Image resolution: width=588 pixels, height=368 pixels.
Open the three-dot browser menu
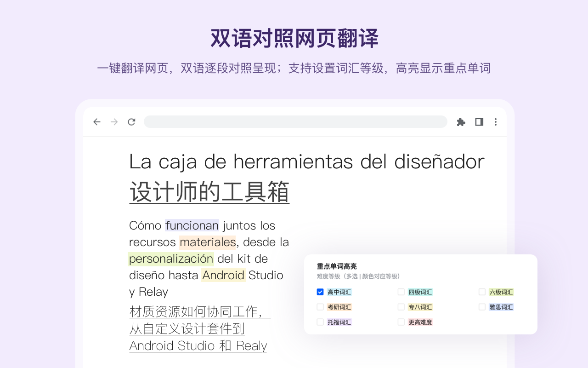coord(496,121)
